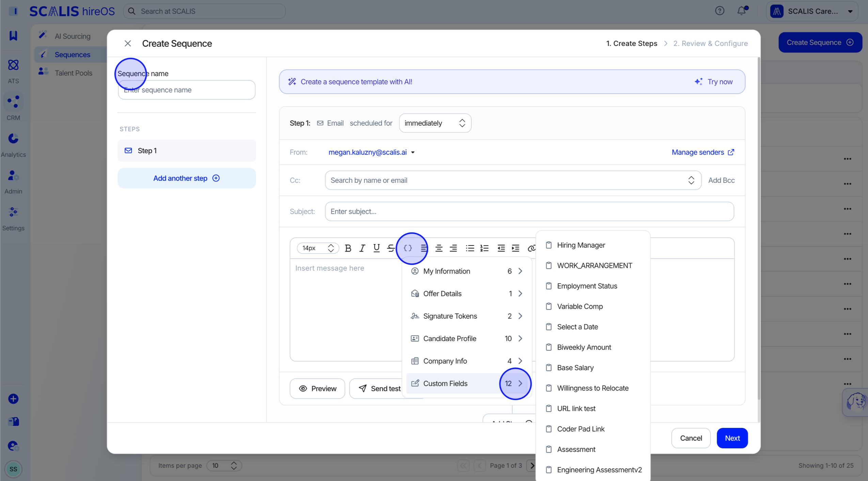This screenshot has height=481, width=868.
Task: Select Engineering Assessmentv2 field
Action: click(593, 470)
